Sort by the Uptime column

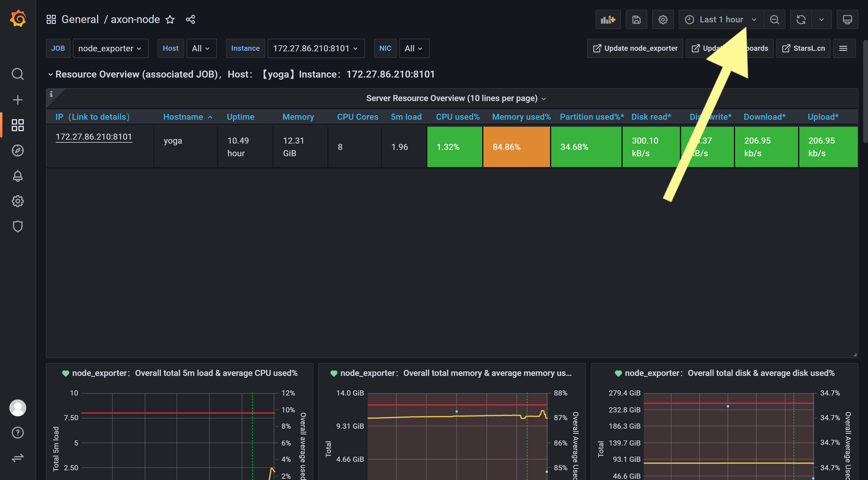(240, 117)
